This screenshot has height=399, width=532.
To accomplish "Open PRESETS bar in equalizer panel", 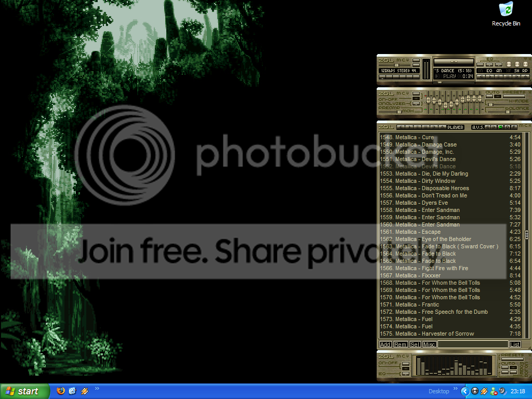I will coord(514,96).
